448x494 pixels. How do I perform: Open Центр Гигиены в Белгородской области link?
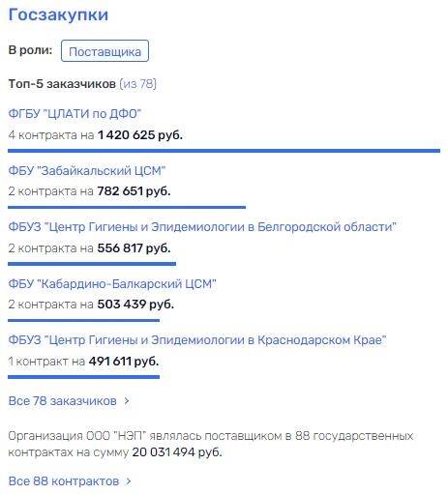202,227
